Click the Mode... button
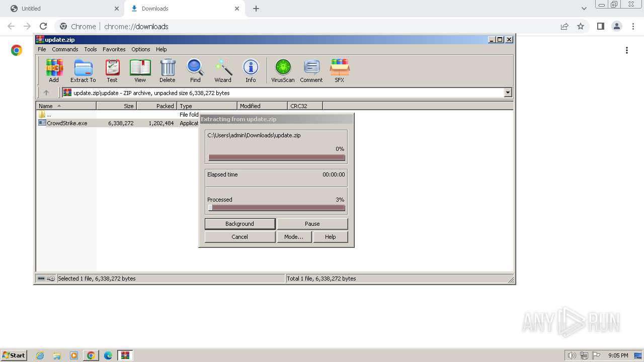 click(294, 237)
